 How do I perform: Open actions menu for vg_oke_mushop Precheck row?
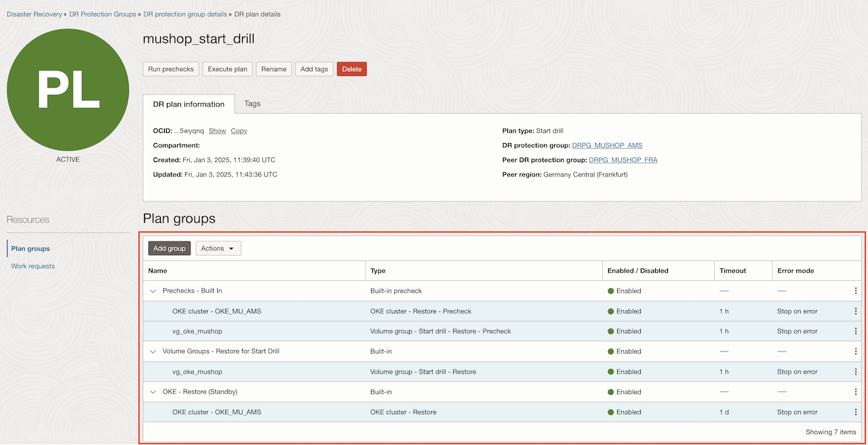(x=856, y=331)
